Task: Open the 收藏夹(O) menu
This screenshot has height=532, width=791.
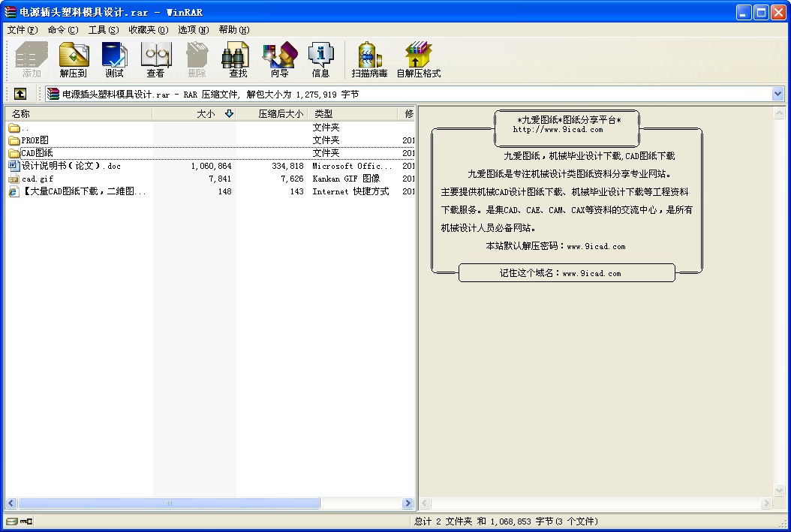Action: coord(149,30)
